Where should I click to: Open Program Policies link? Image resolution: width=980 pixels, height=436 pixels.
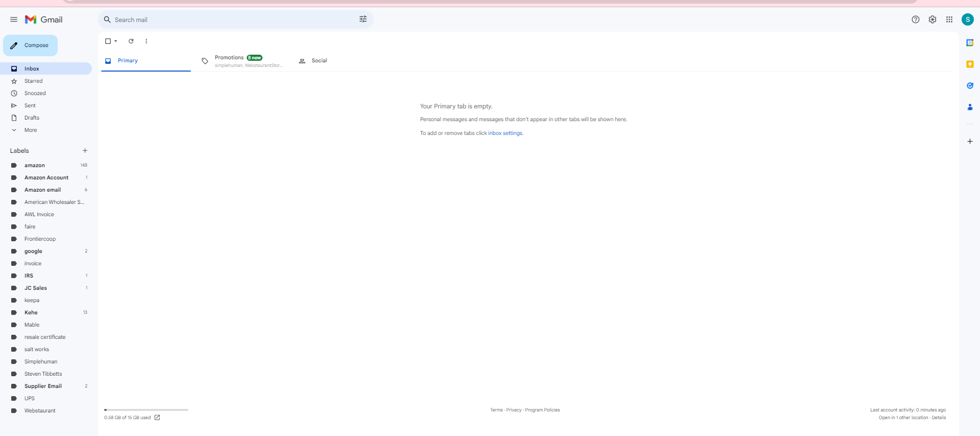pos(542,410)
